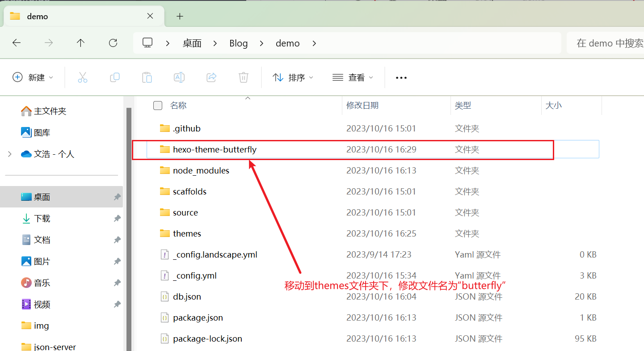
Task: Tick the select-all checkbox beside 名称
Action: pyautogui.click(x=158, y=106)
